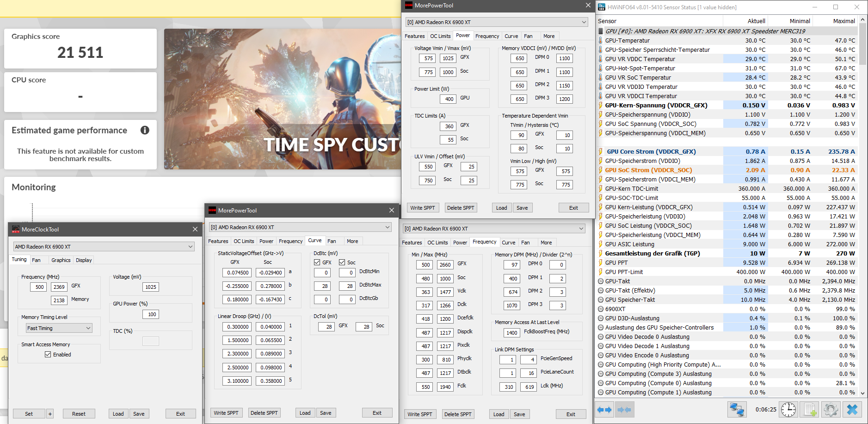Click the Aktuell column header in HWiNFO
Screen dimensions: 868x424
tap(757, 21)
